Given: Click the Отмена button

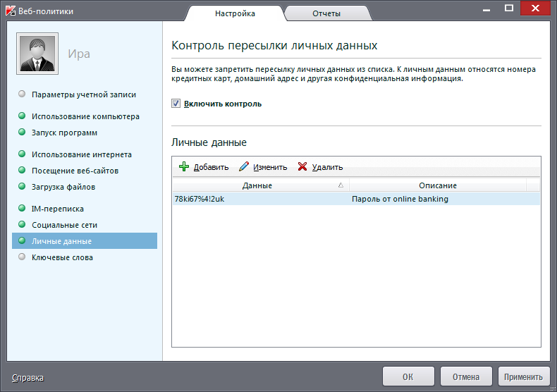Looking at the screenshot, I should click(x=466, y=376).
